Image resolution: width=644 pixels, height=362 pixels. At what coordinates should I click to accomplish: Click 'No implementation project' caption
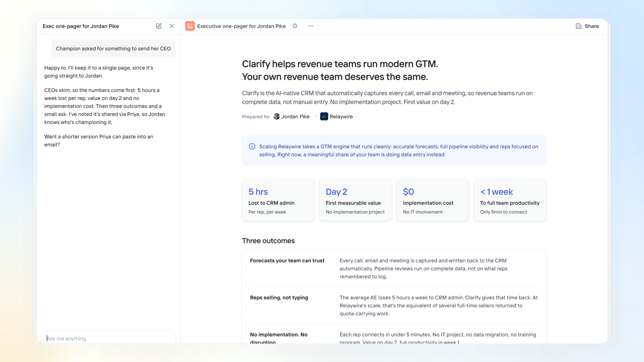(355, 212)
